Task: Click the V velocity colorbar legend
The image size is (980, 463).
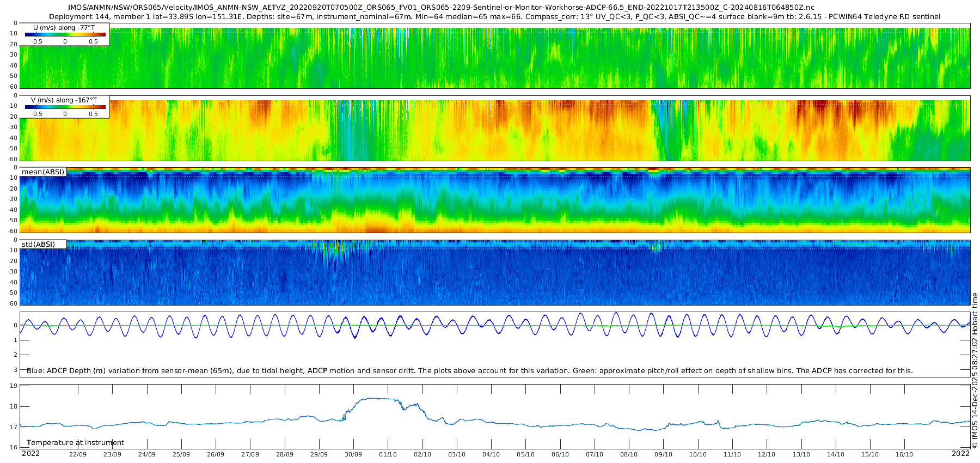Action: pos(65,107)
